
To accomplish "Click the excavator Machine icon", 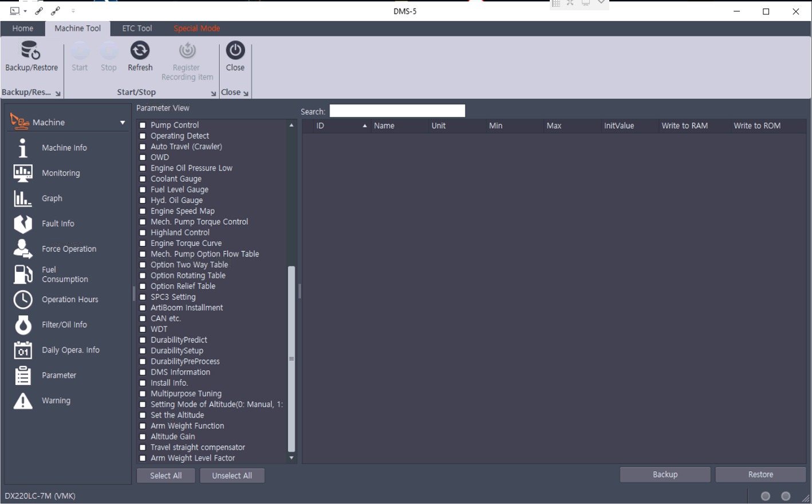I will coord(19,121).
